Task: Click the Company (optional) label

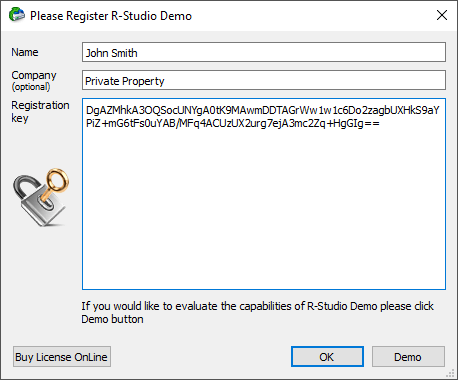Action: click(x=34, y=81)
